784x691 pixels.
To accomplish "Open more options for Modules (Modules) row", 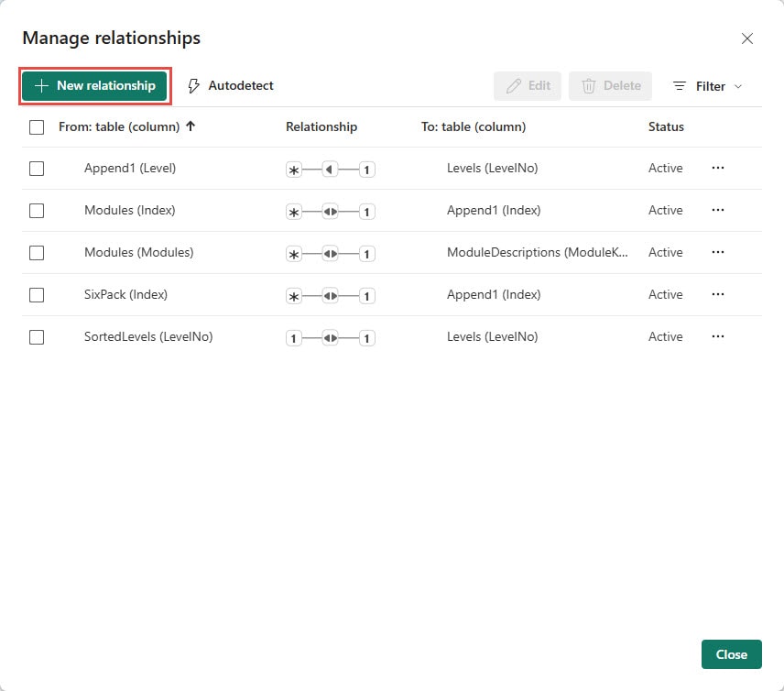I will tap(718, 253).
